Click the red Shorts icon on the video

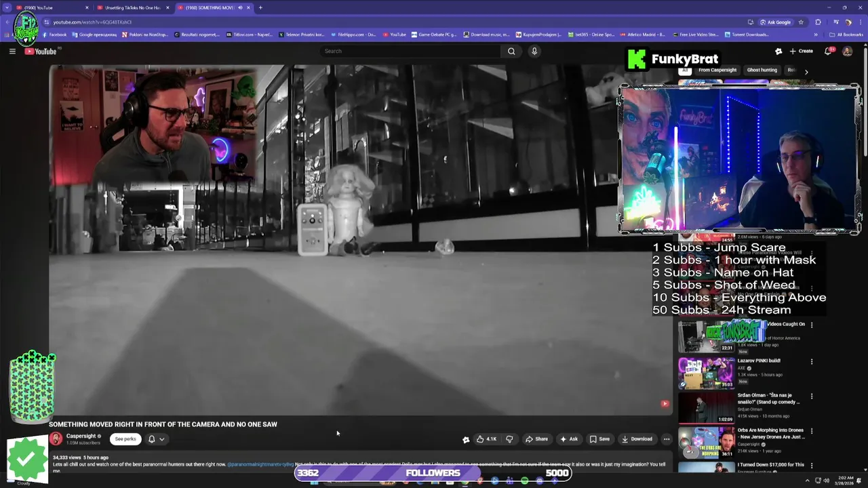pyautogui.click(x=665, y=404)
